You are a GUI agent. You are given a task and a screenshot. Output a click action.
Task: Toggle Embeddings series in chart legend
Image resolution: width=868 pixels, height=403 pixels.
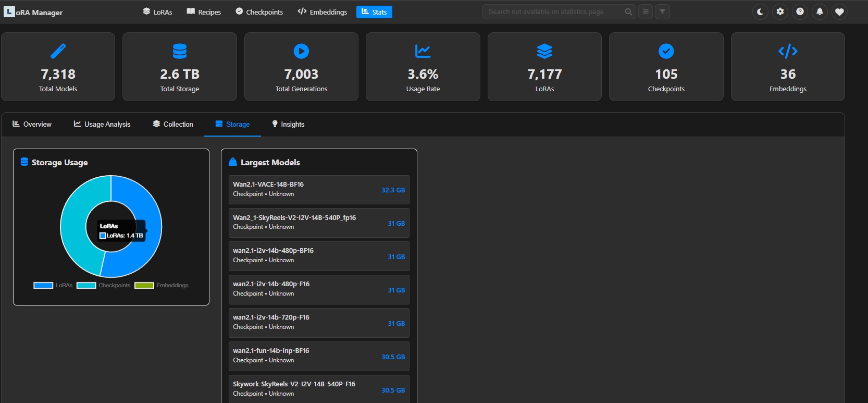(162, 285)
